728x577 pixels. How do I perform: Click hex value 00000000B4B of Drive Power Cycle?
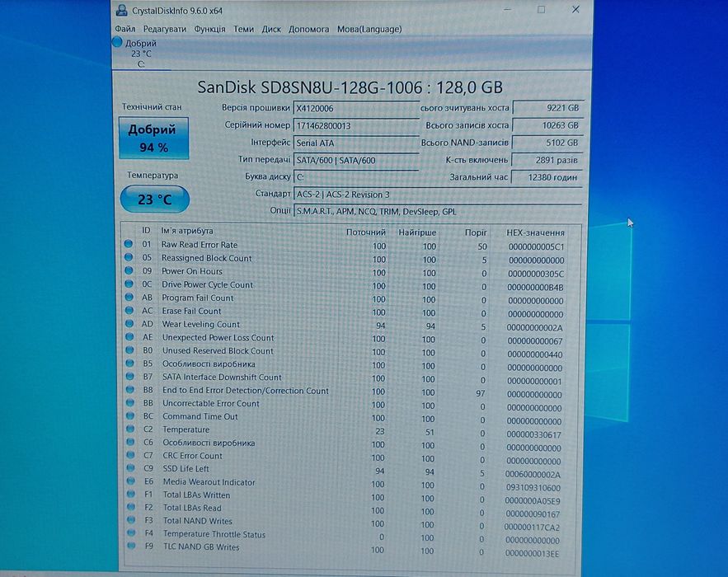[535, 288]
